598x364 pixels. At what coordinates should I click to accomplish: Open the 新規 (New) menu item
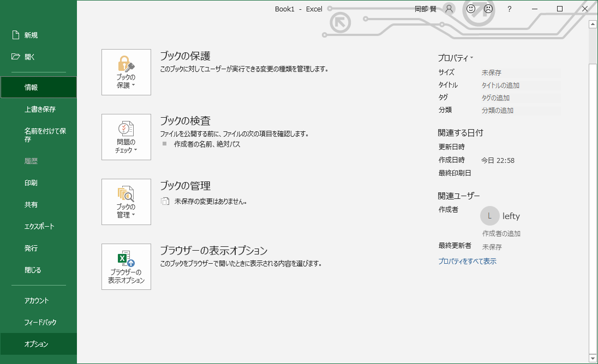click(31, 35)
